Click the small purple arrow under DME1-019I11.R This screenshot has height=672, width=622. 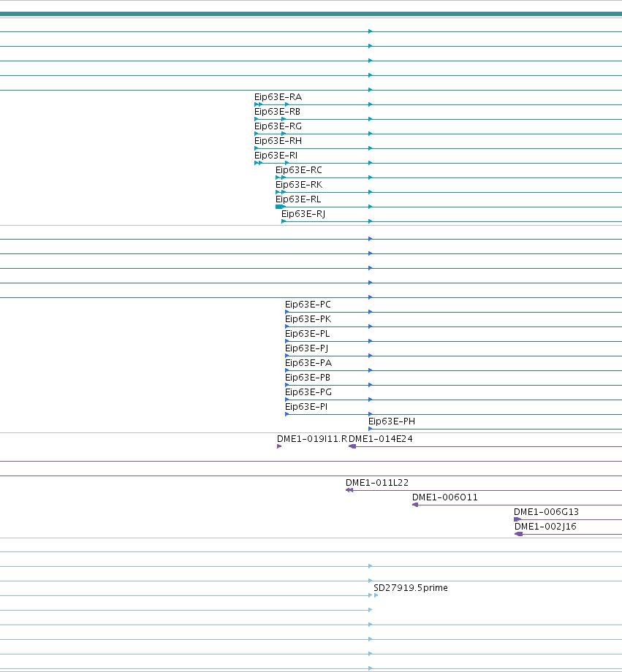coord(279,446)
